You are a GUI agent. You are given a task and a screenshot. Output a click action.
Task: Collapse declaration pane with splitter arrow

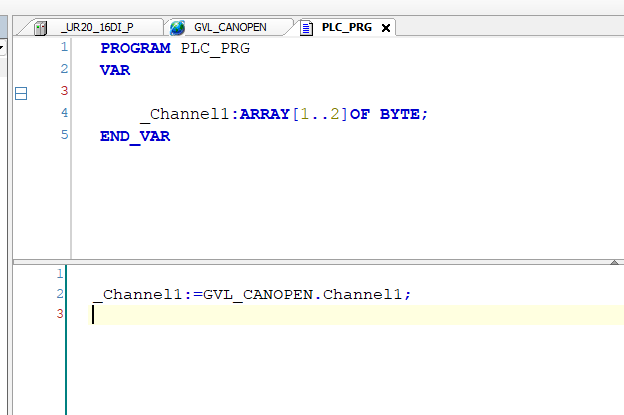point(614,262)
